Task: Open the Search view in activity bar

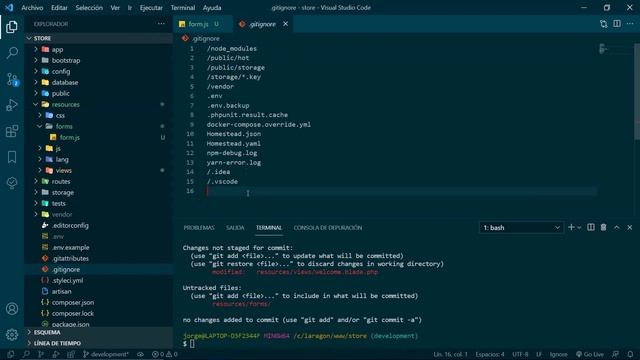Action: [x=12, y=53]
